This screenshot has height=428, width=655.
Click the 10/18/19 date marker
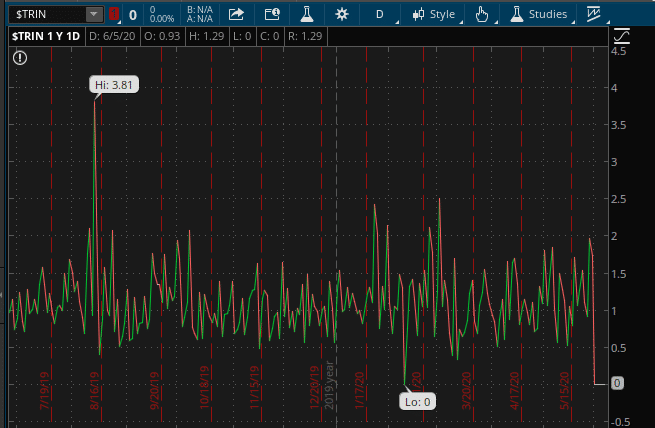[x=204, y=387]
